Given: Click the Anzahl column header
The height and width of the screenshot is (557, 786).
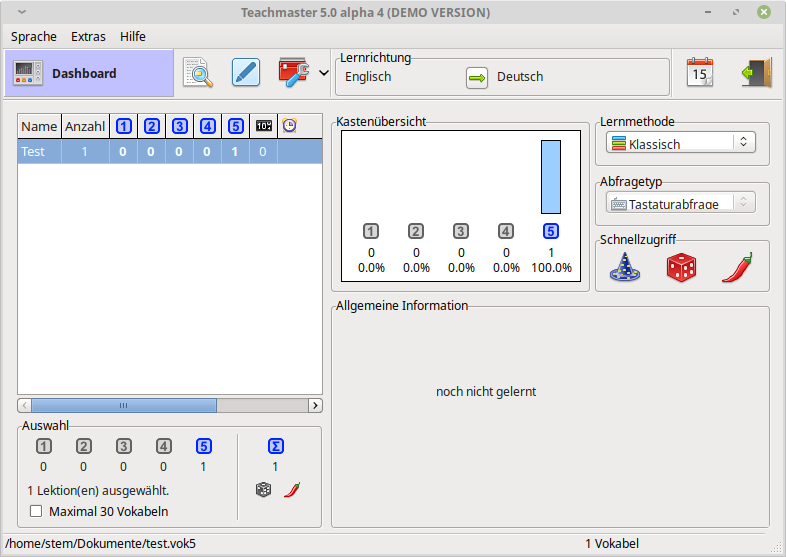Looking at the screenshot, I should click(x=85, y=126).
